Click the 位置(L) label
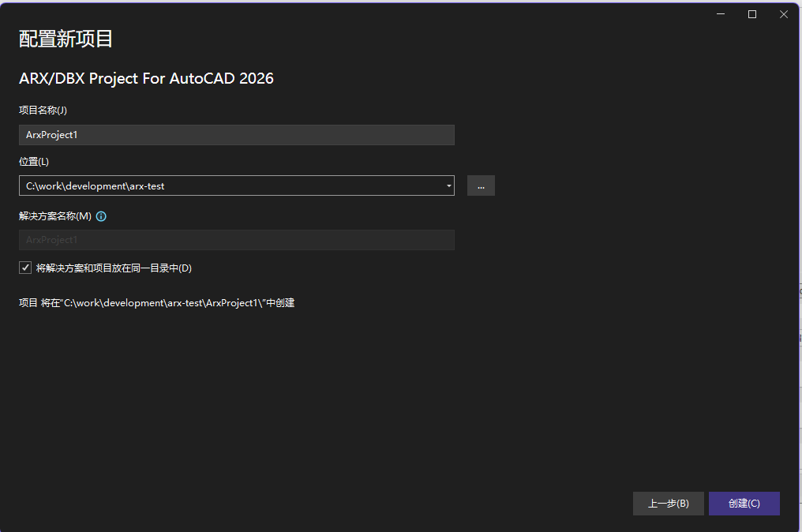Image resolution: width=802 pixels, height=532 pixels. point(34,162)
